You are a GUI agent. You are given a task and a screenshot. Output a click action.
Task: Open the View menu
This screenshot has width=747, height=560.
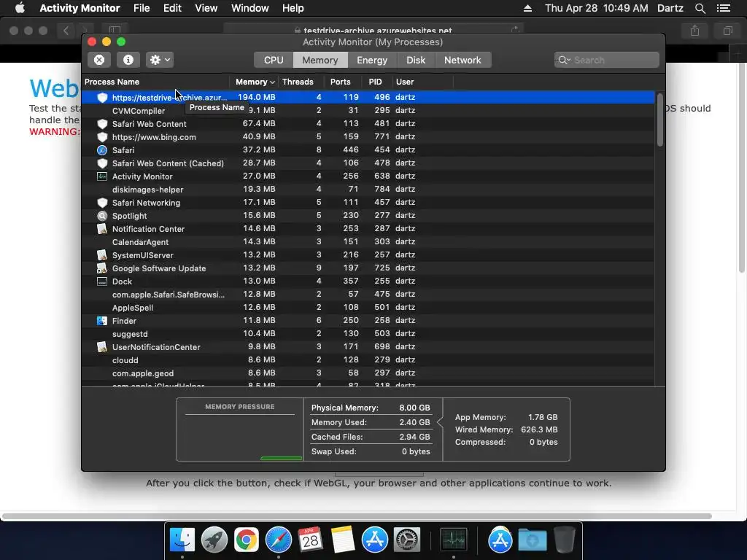coord(206,8)
